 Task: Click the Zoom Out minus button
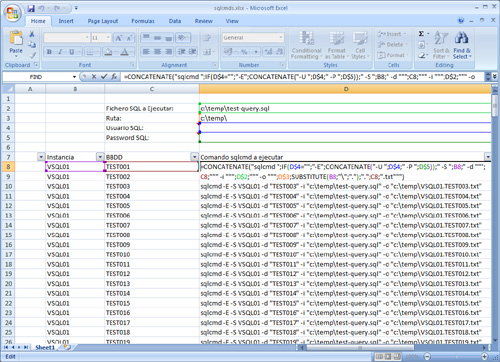pos(427,356)
